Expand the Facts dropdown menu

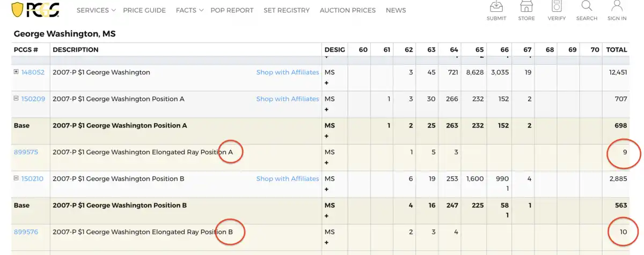point(189,10)
